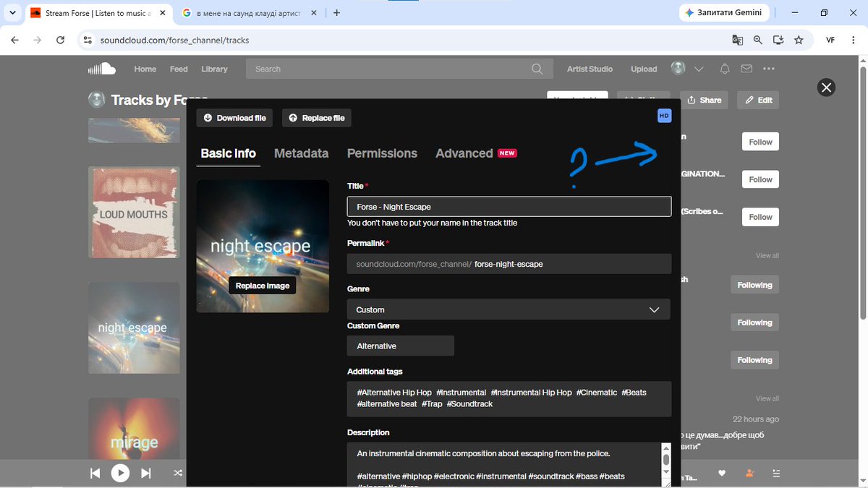Switch to the Google search browser tab
The image size is (868, 488).
pos(250,13)
